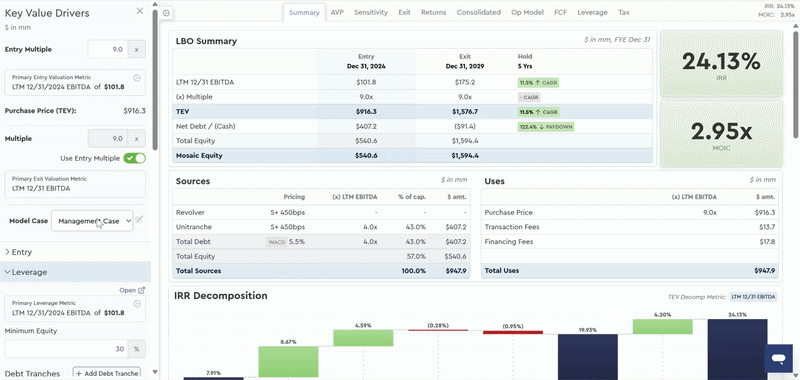Viewport: 800px width, 380px height.
Task: Click circle icon in Primary Entry Valuation Metric
Action: point(137,78)
